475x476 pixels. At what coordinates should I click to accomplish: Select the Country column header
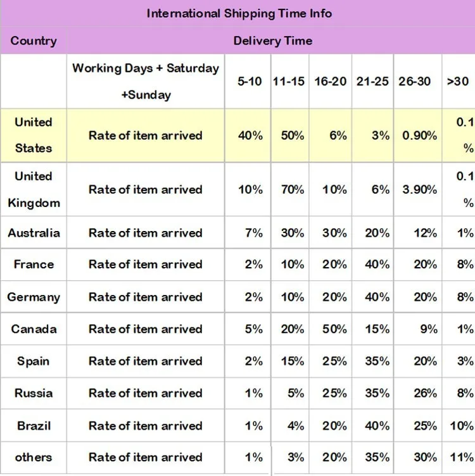(33, 41)
